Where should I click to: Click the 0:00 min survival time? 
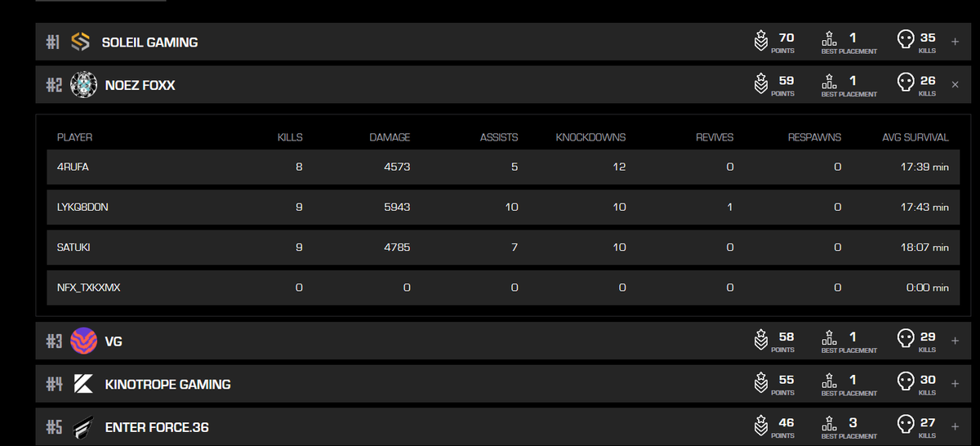click(x=928, y=288)
